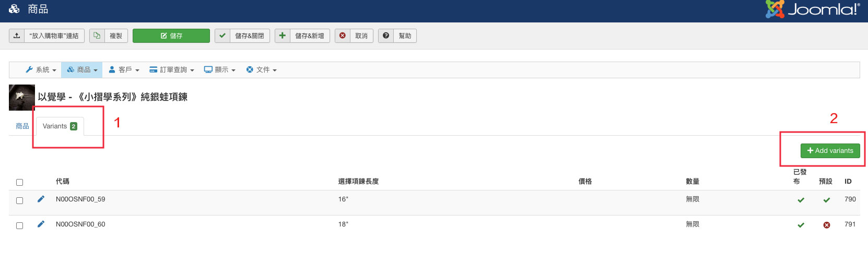This screenshot has width=868, height=275.
Task: Toggle default checkmark for variant 790
Action: (x=827, y=200)
